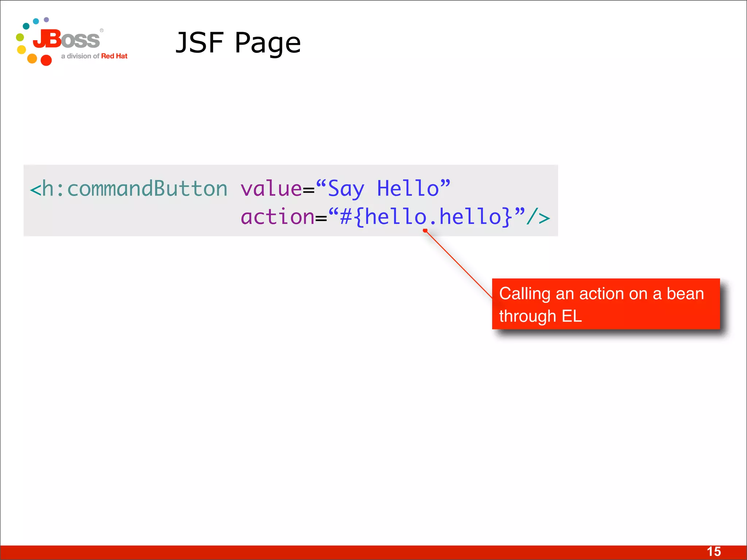
Task: Click the 'JSF Page' slide title
Action: tap(238, 43)
